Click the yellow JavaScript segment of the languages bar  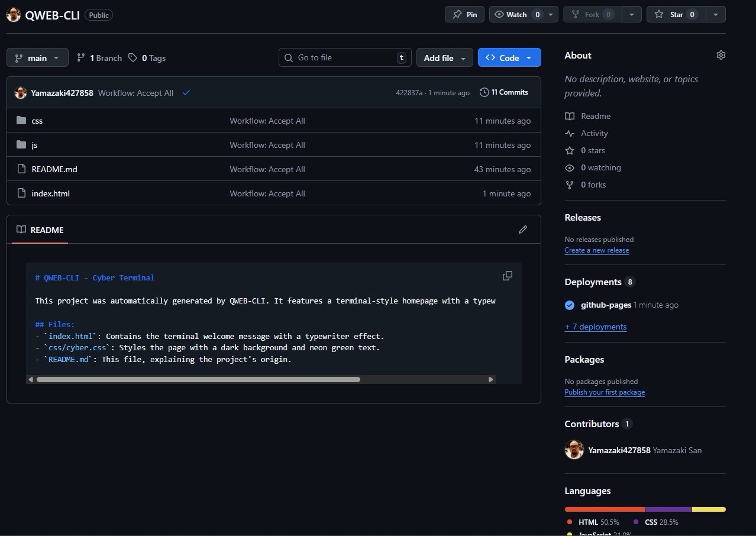point(709,509)
